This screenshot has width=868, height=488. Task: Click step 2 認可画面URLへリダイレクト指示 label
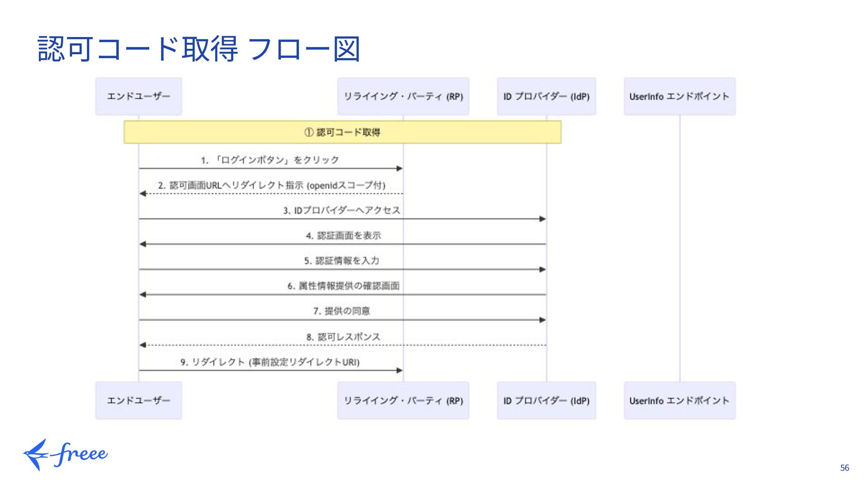(x=271, y=185)
